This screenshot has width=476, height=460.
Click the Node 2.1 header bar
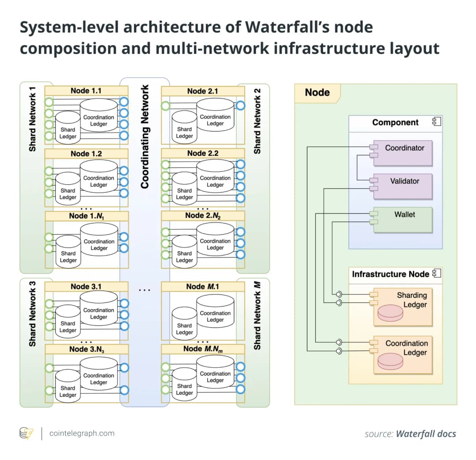pyautogui.click(x=202, y=91)
